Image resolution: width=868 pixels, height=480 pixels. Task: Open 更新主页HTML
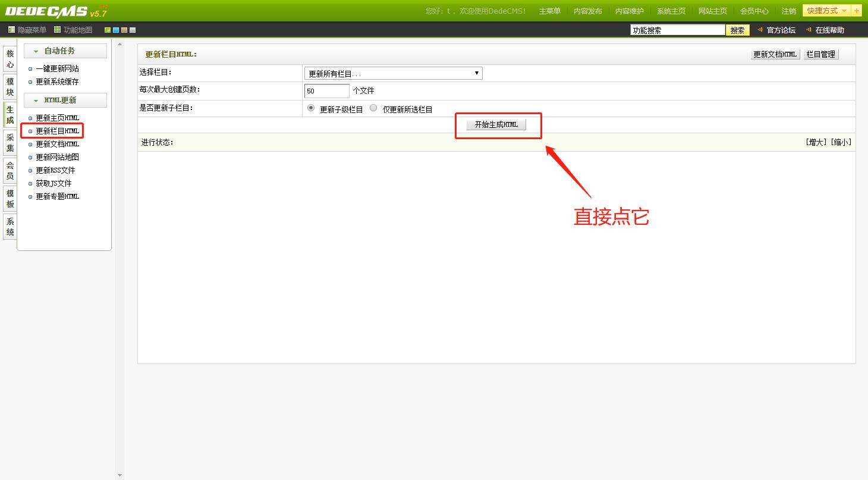(57, 118)
